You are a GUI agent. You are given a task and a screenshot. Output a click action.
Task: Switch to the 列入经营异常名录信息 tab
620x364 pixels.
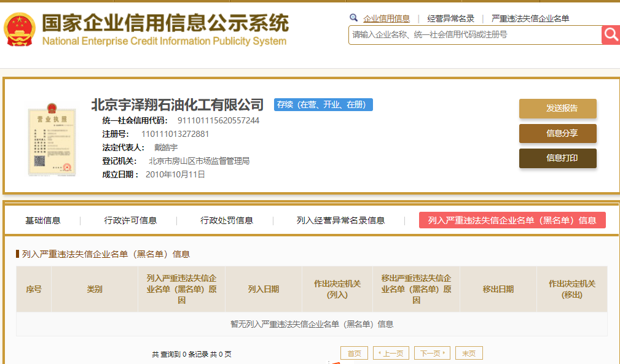tap(340, 220)
